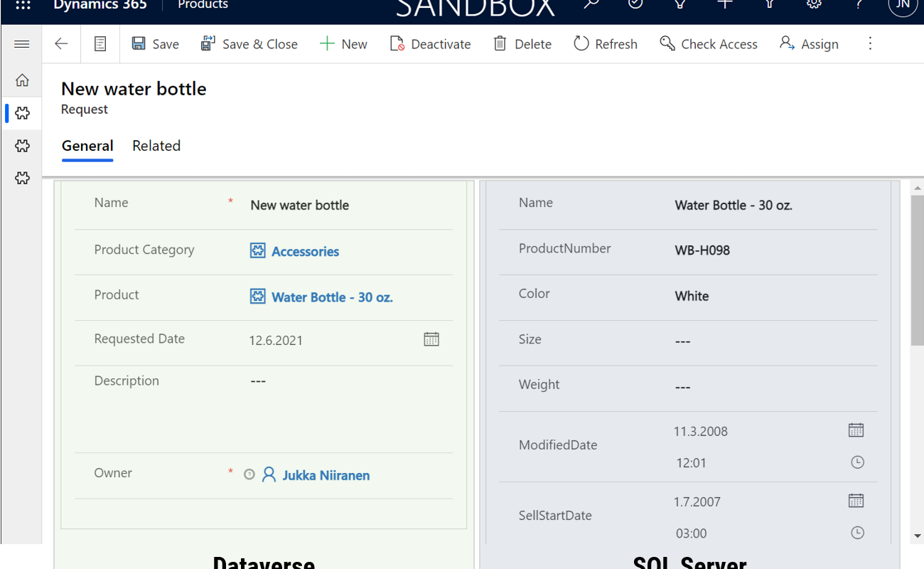
Task: Click the ProductNumber value WB-H098
Action: (x=702, y=250)
